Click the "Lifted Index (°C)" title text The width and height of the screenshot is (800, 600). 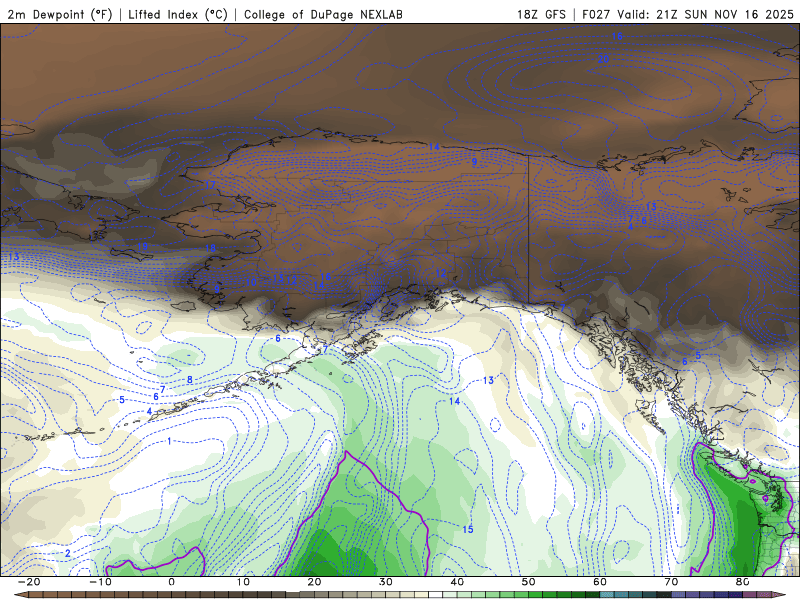click(x=178, y=14)
